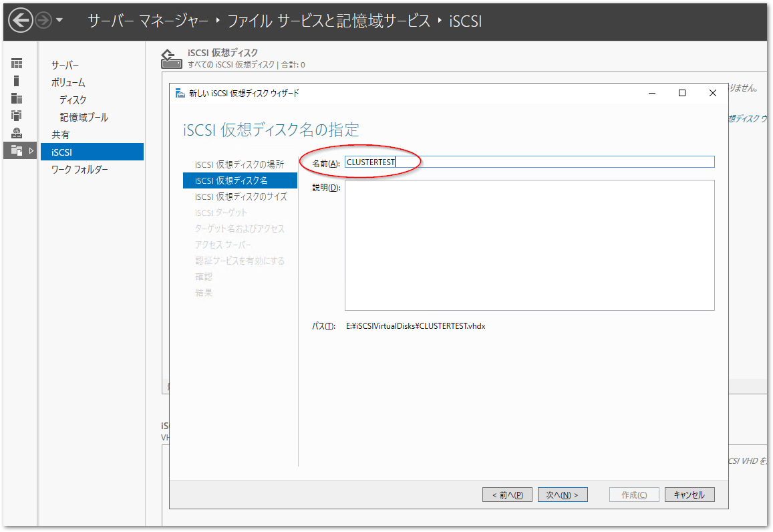Open the navigation history dropdown arrow
The image size is (773, 532).
coord(59,20)
